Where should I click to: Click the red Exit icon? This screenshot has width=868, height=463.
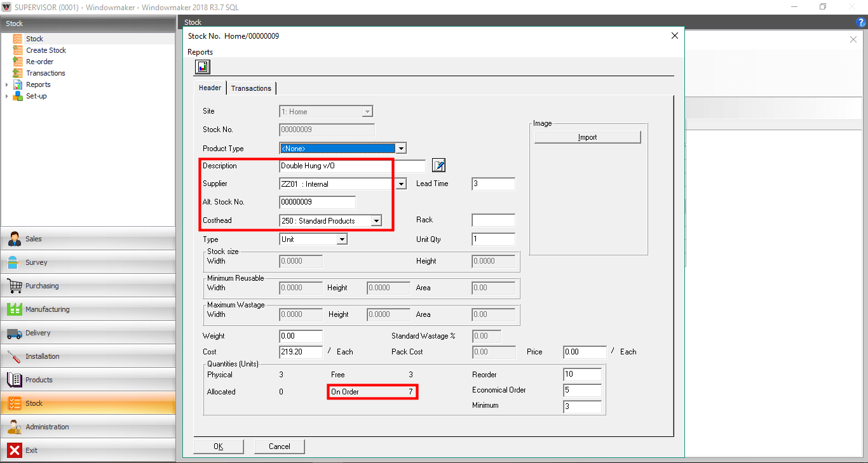(15, 450)
